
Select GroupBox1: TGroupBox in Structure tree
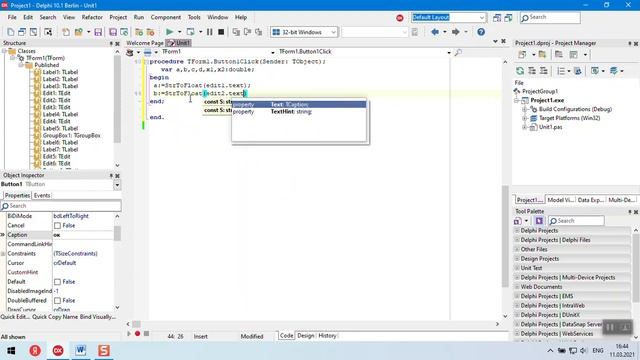coord(71,136)
